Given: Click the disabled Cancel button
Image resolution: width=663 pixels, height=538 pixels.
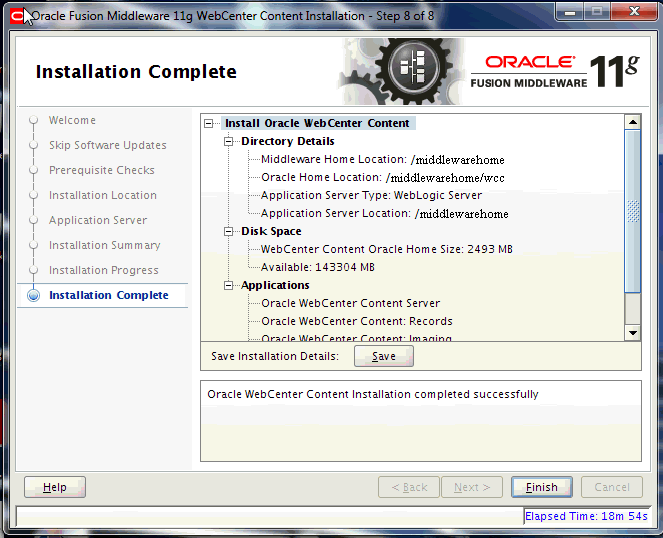Looking at the screenshot, I should [612, 487].
